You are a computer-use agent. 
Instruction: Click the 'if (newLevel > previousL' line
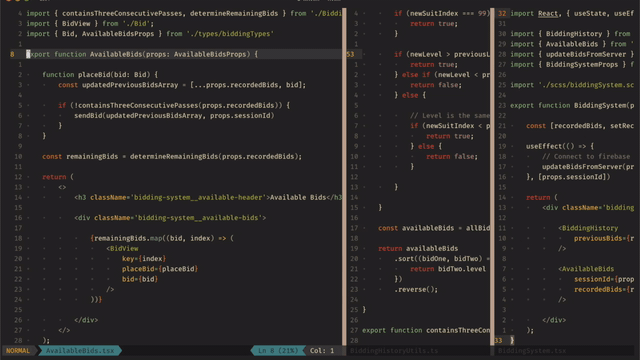(x=442, y=54)
